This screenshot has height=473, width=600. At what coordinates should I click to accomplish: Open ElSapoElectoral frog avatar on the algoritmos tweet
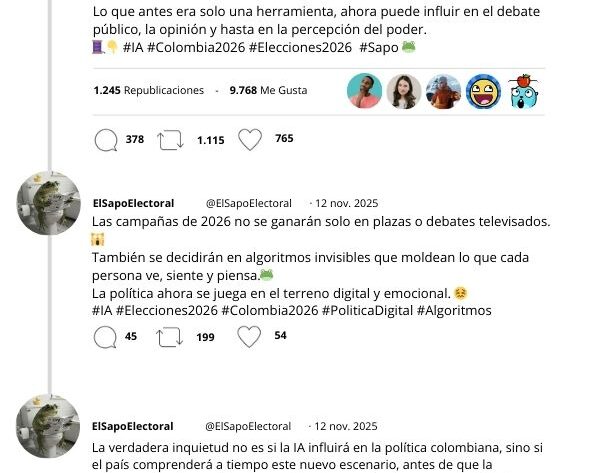pos(49,203)
